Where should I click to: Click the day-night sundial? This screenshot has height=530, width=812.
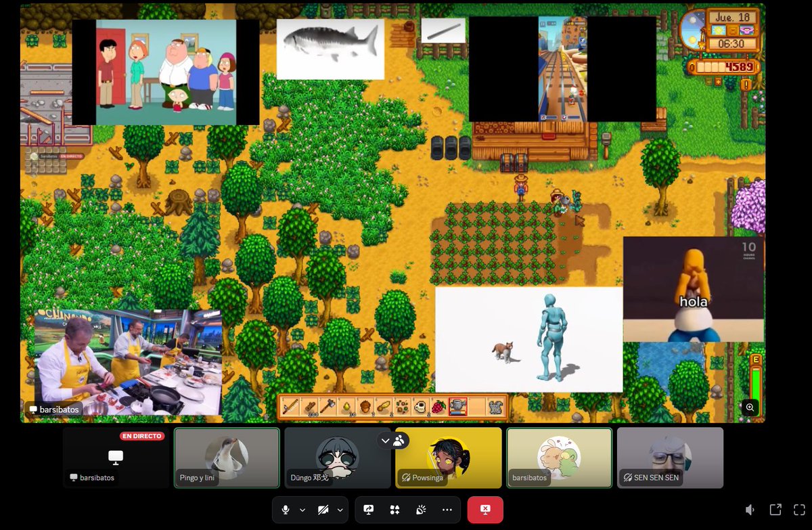coord(692,30)
